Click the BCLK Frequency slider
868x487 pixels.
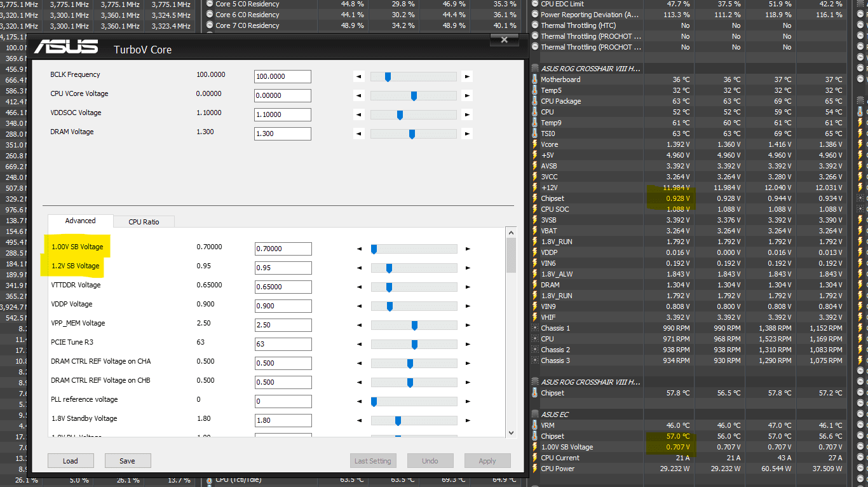(414, 76)
